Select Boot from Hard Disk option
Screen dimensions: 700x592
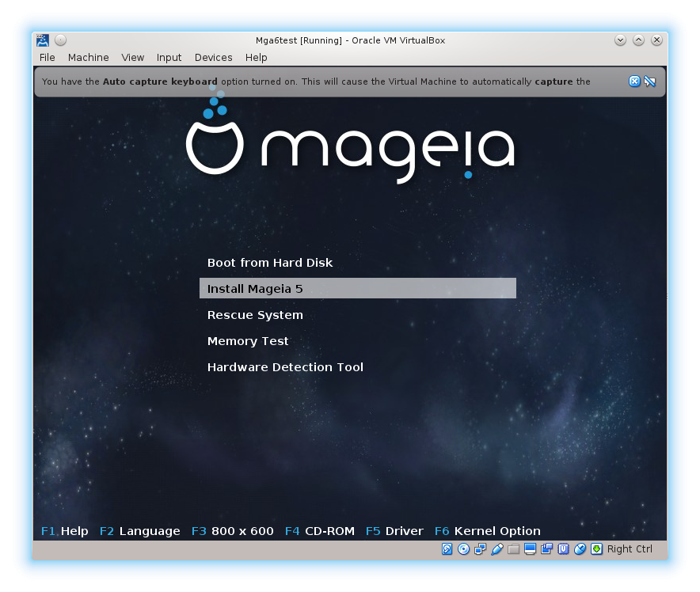coord(270,263)
